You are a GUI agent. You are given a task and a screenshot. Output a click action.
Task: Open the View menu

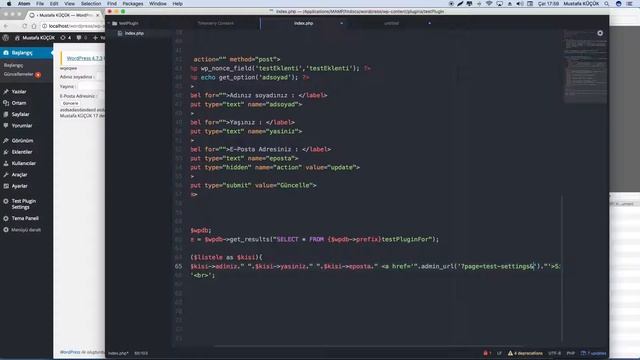[69, 4]
